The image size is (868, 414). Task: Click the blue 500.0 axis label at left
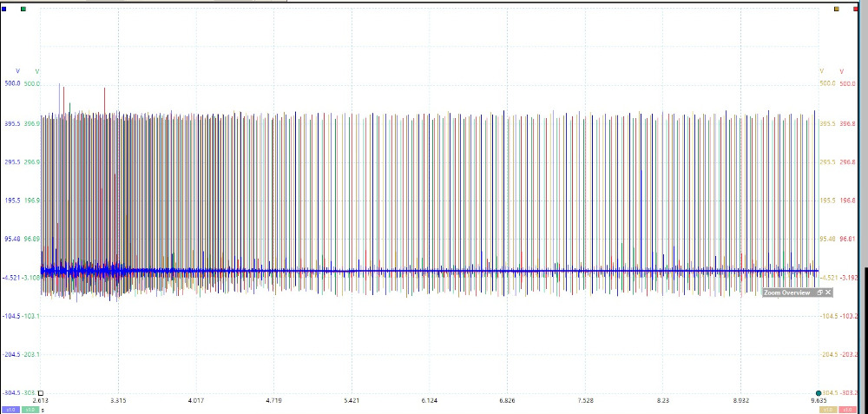(x=13, y=84)
